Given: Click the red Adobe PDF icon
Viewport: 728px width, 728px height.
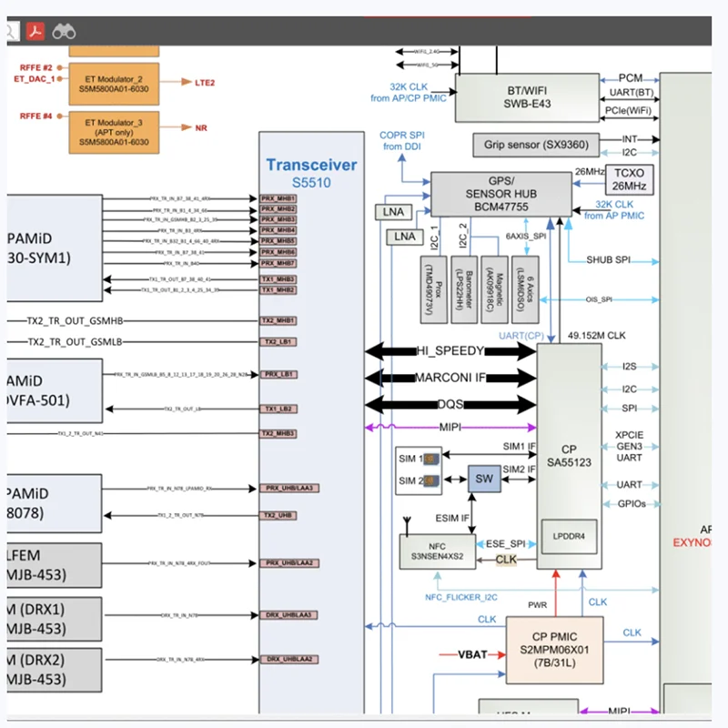Looking at the screenshot, I should click(35, 32).
